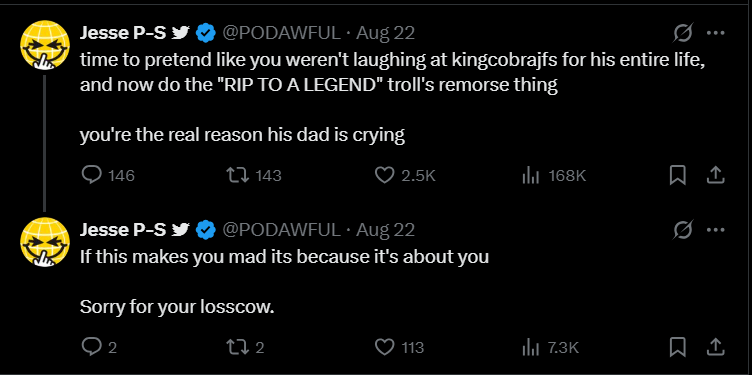
Task: Open the first tweet's profile avatar
Action: point(45,44)
